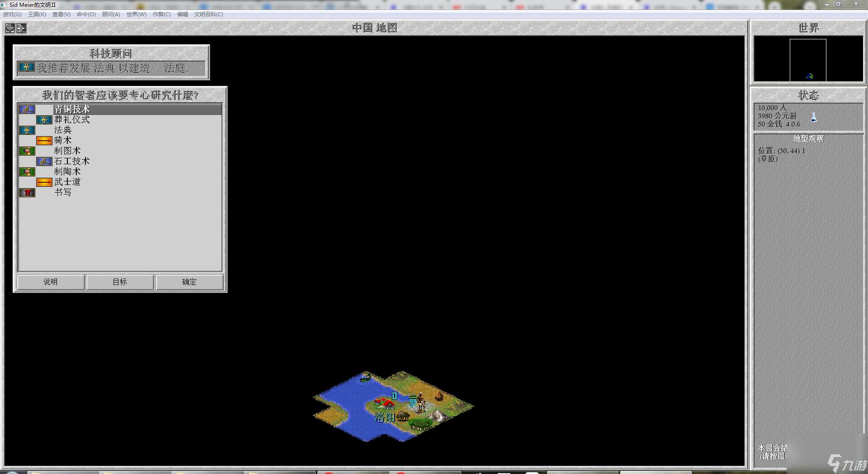The width and height of the screenshot is (868, 474).
Task: Click the buffalo resource near 洛阳
Action: [x=403, y=416]
